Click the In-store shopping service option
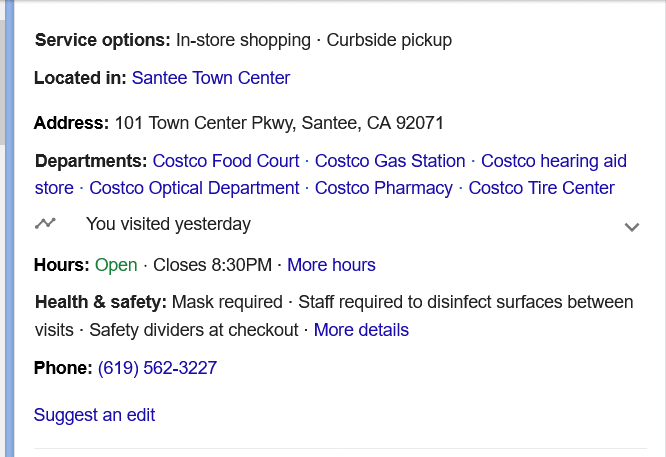666x457 pixels. click(x=243, y=41)
